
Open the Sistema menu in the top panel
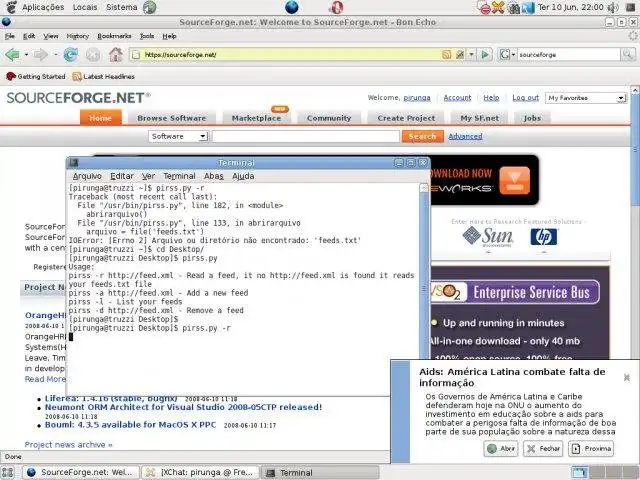point(122,7)
